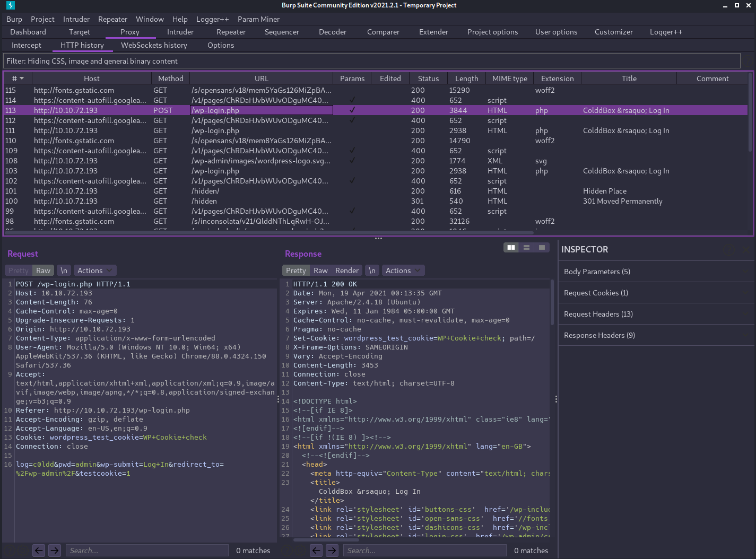756x559 pixels.
Task: Open the Proxy Options sub-tab
Action: [221, 45]
